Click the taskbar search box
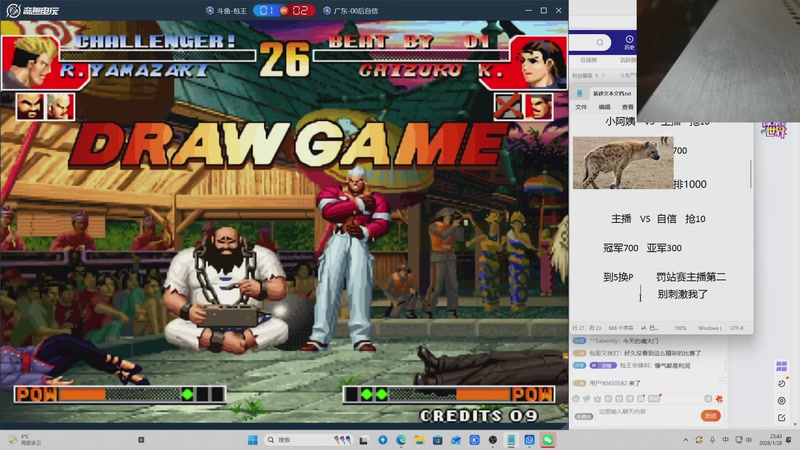Viewport: 800px width, 450px height. [x=309, y=440]
